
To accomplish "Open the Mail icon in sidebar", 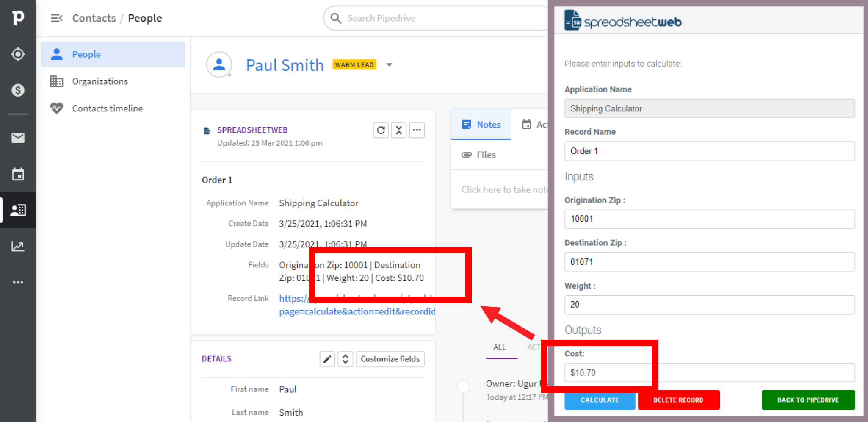I will 18,138.
